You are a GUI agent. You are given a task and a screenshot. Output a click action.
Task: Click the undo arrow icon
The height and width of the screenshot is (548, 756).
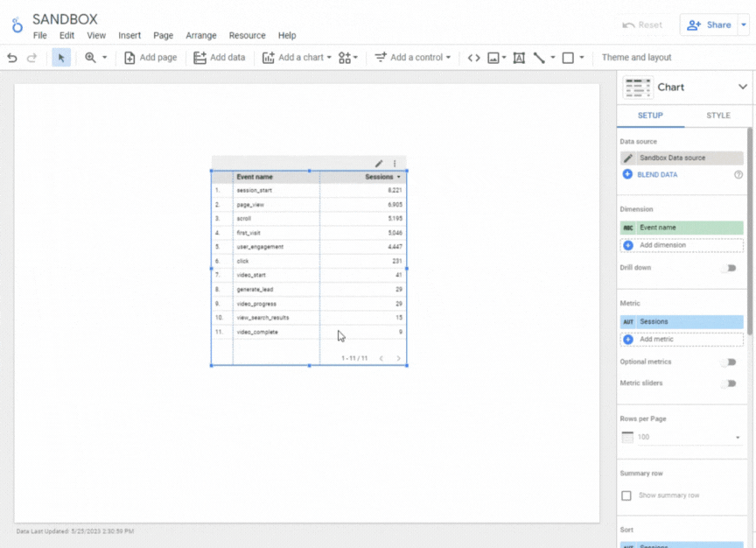[x=12, y=58]
